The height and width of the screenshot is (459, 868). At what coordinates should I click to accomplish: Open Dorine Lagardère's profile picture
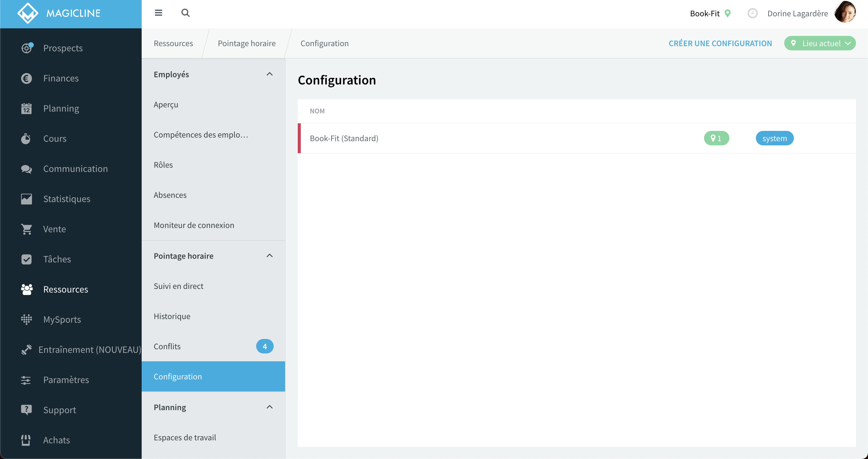[845, 12]
